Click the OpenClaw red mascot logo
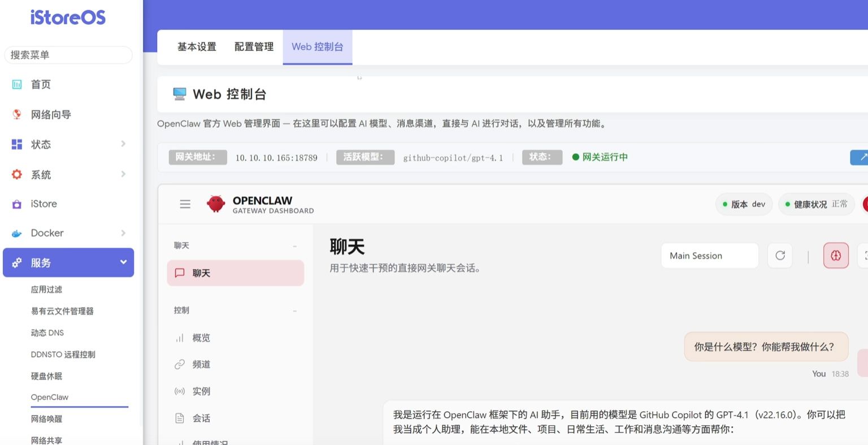Image resolution: width=868 pixels, height=445 pixels. [x=215, y=204]
